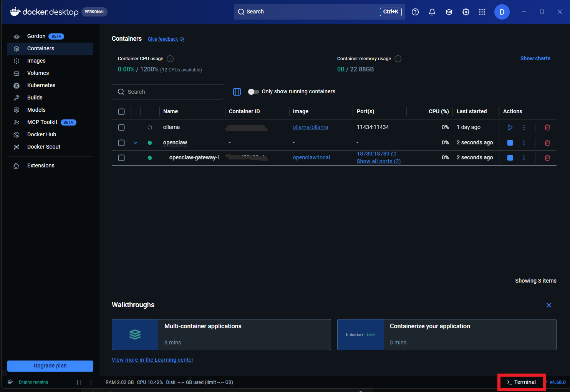Open the ollama/ollama image link
The image size is (570, 392).
[310, 127]
